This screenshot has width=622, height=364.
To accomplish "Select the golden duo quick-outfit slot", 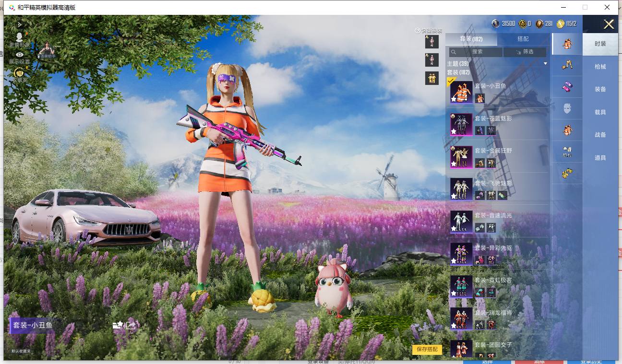I will [x=431, y=78].
